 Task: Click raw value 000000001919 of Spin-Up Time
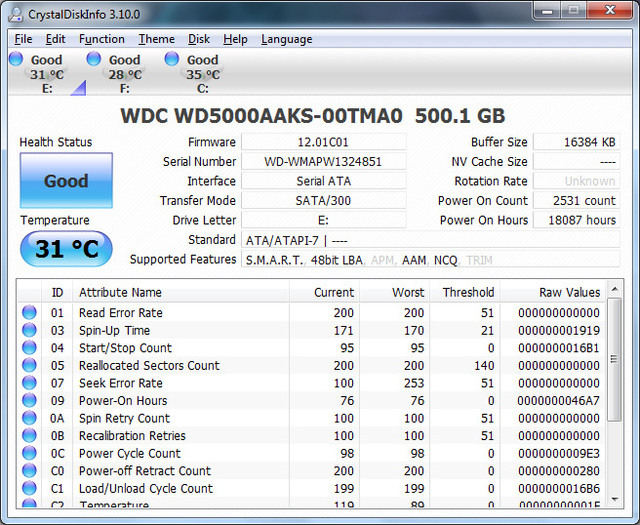tap(558, 330)
